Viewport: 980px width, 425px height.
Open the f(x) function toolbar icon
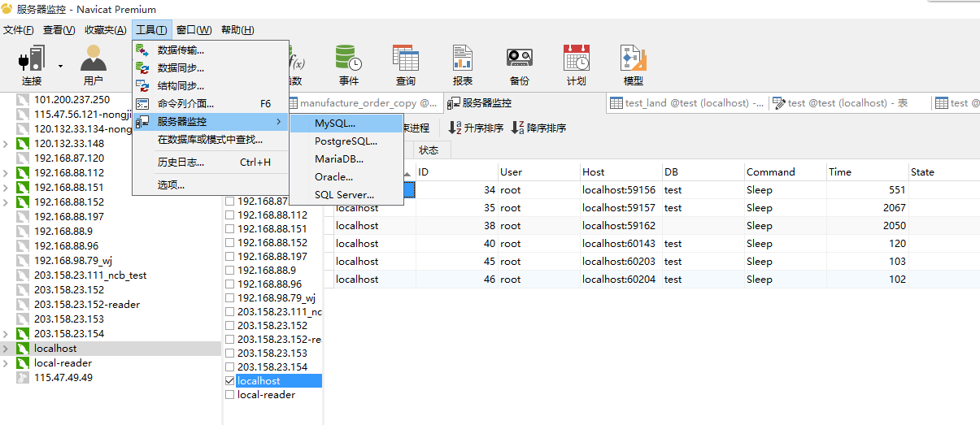click(x=297, y=65)
